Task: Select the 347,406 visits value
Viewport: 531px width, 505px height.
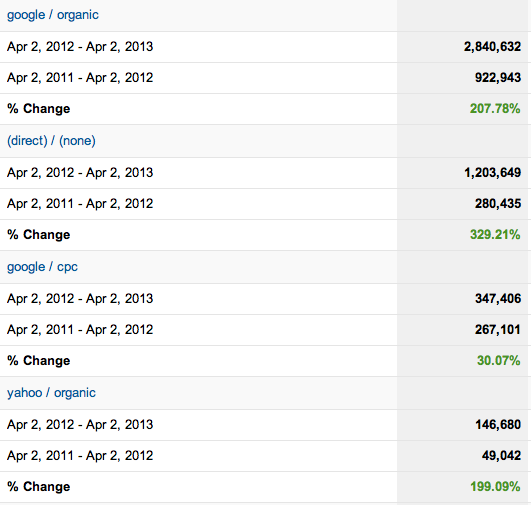Action: (497, 299)
